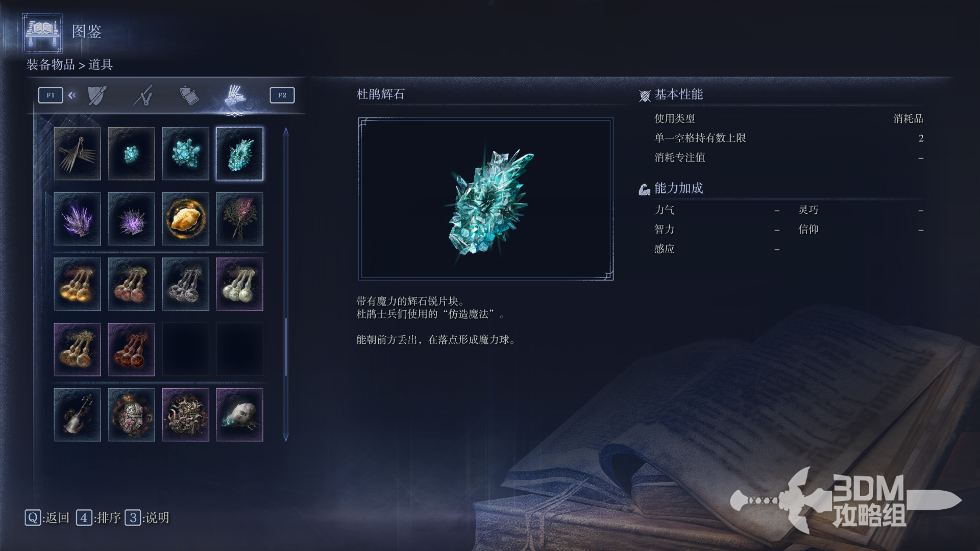Select the hand bell item icon
The width and height of the screenshot is (980, 551).
77,415
